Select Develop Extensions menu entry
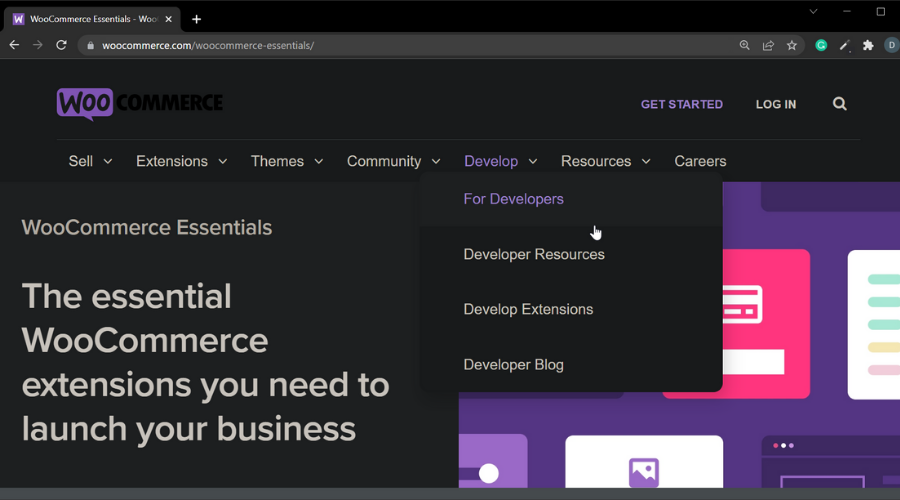This screenshot has width=900, height=500. point(528,309)
